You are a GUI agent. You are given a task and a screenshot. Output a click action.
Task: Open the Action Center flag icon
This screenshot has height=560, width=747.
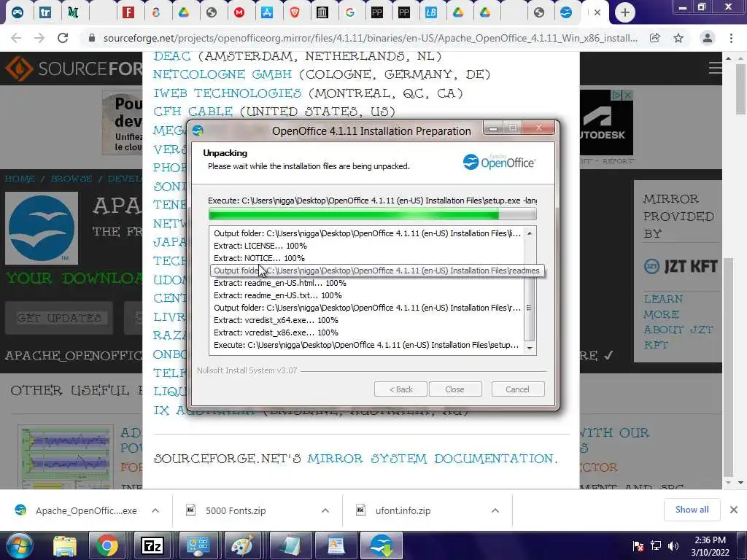point(638,545)
